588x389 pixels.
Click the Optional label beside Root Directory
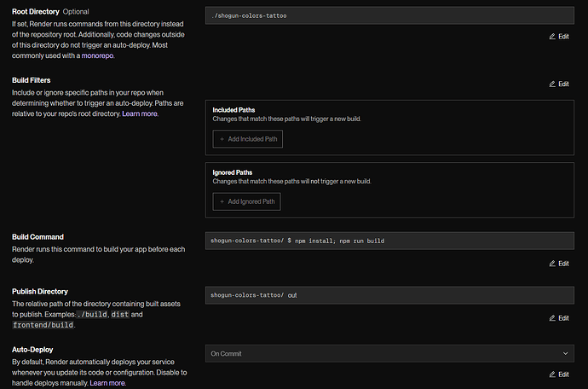point(76,12)
